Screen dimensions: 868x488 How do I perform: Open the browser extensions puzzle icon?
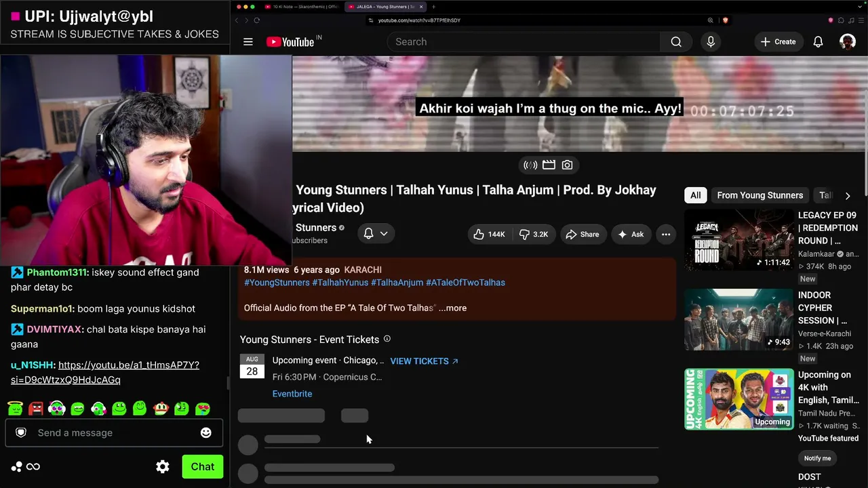841,20
